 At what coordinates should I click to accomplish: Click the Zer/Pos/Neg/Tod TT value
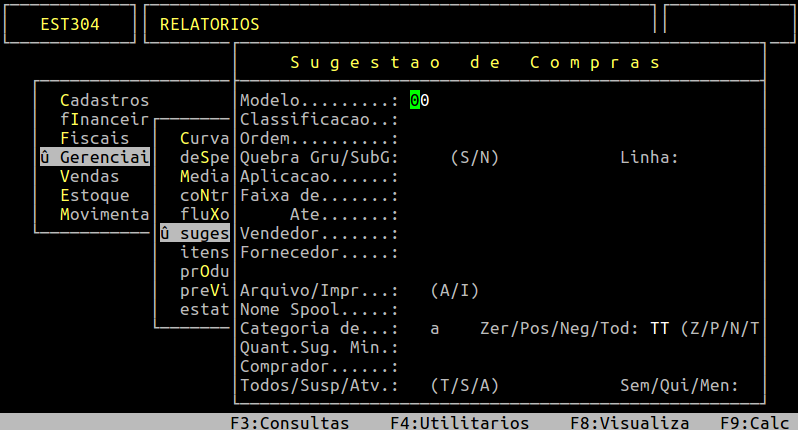(x=660, y=329)
